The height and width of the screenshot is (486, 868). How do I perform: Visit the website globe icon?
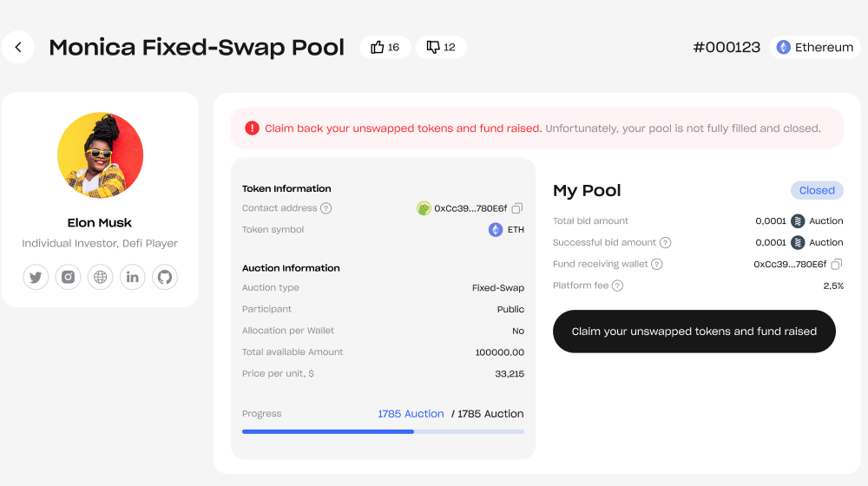[x=101, y=278]
